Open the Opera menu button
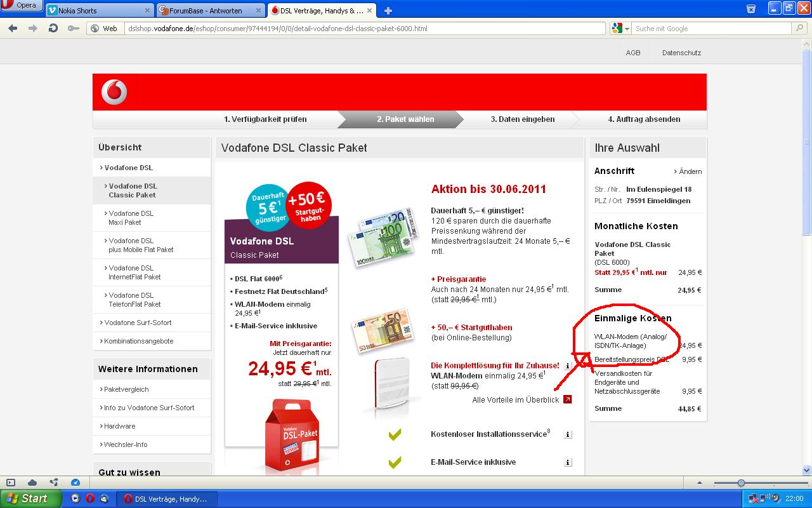 [x=22, y=6]
